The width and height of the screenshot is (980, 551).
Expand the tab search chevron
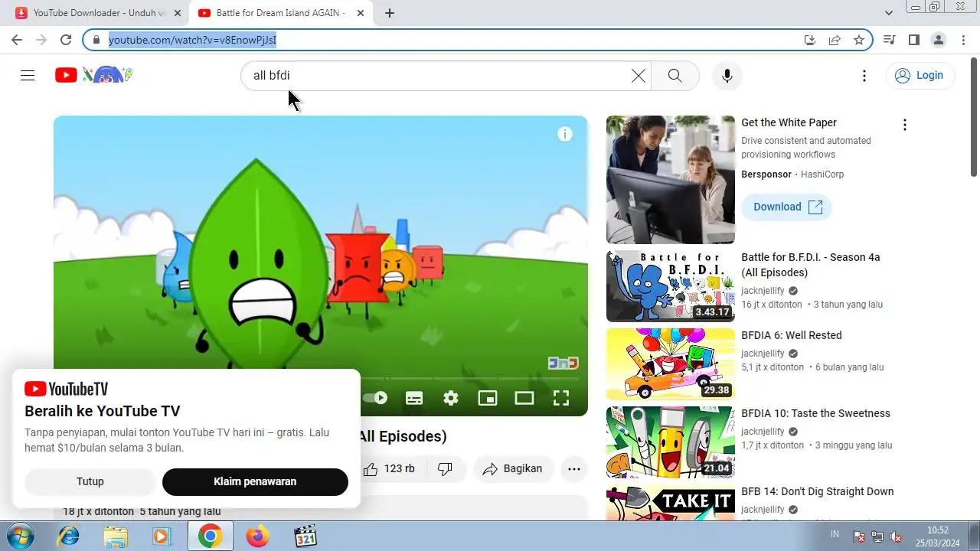click(x=889, y=13)
